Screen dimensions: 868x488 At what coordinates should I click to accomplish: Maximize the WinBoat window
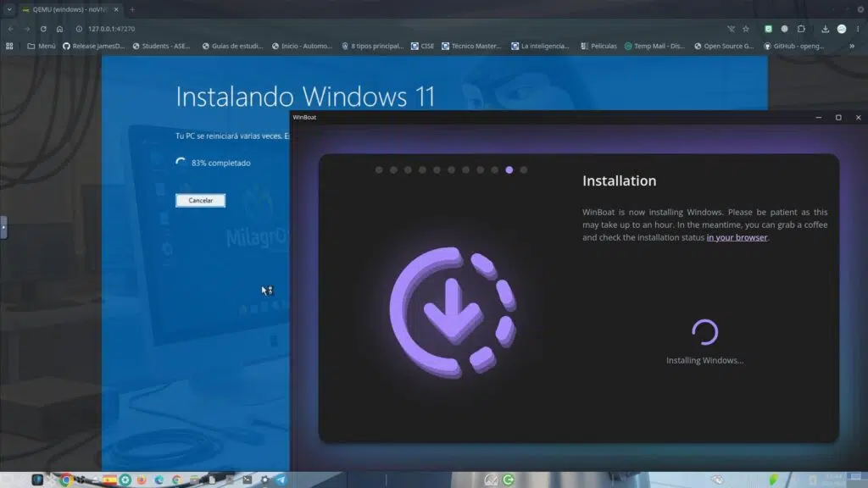click(838, 117)
